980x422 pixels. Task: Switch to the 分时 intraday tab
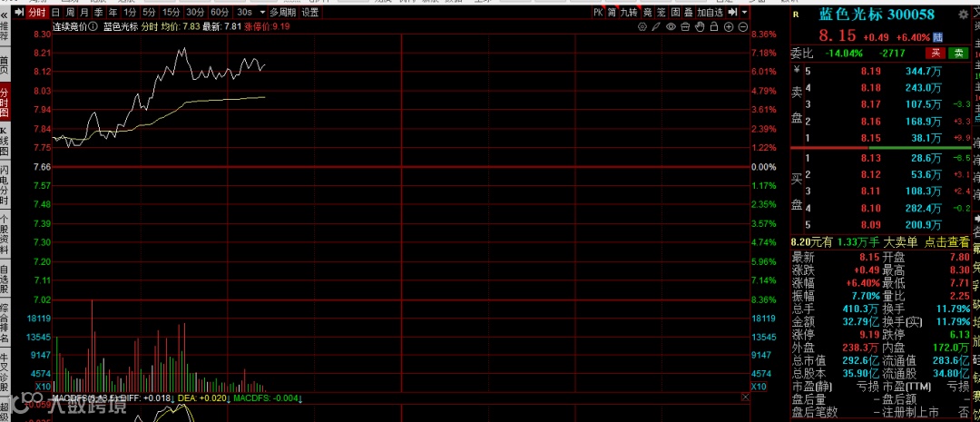[x=37, y=13]
